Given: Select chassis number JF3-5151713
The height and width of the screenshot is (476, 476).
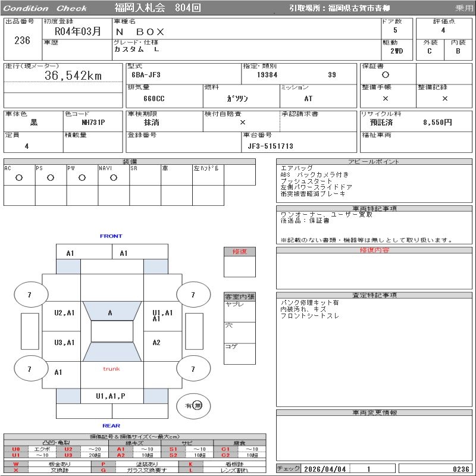Looking at the screenshot, I should pyautogui.click(x=271, y=146).
